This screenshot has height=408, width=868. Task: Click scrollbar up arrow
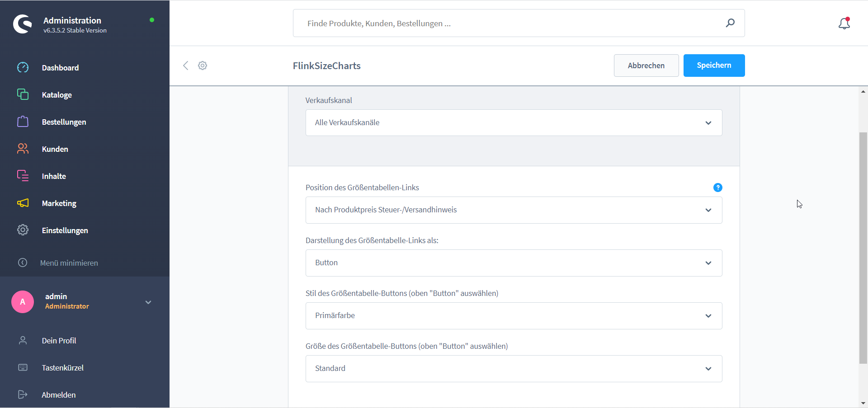(863, 92)
